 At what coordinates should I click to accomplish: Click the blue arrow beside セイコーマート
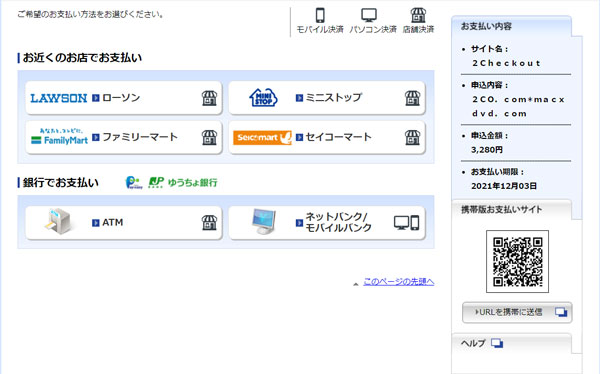[299, 137]
